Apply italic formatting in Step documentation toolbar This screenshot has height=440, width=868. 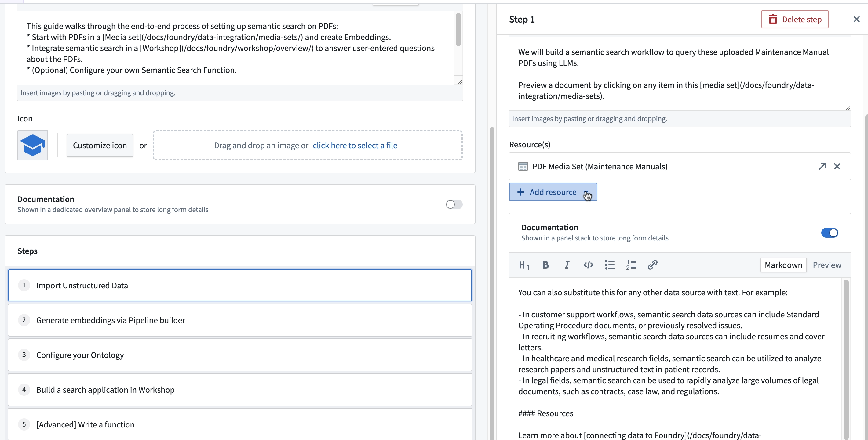click(567, 265)
